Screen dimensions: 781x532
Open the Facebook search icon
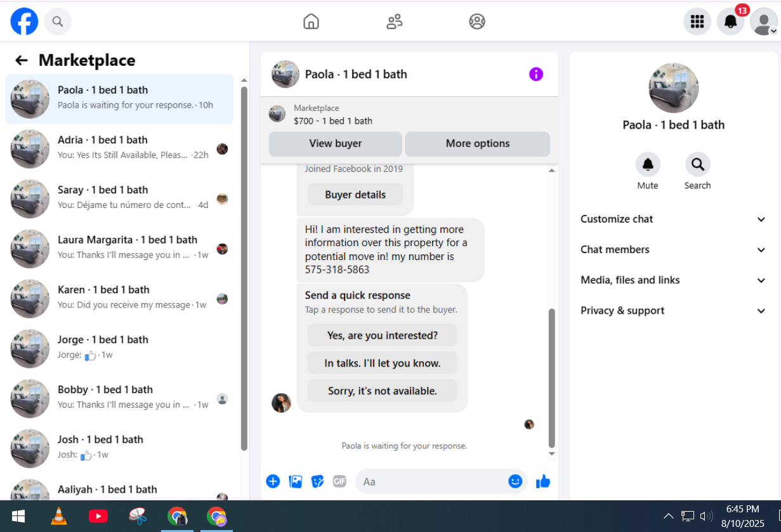click(58, 22)
